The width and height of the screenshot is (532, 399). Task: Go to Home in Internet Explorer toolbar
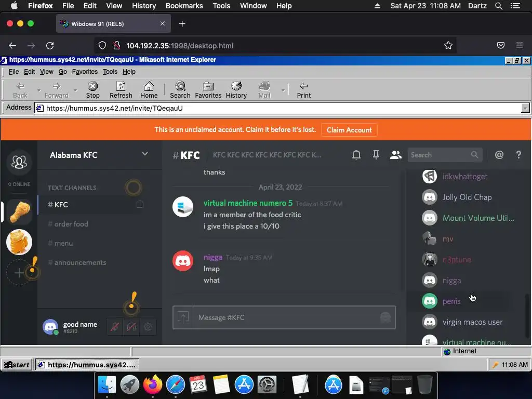149,90
